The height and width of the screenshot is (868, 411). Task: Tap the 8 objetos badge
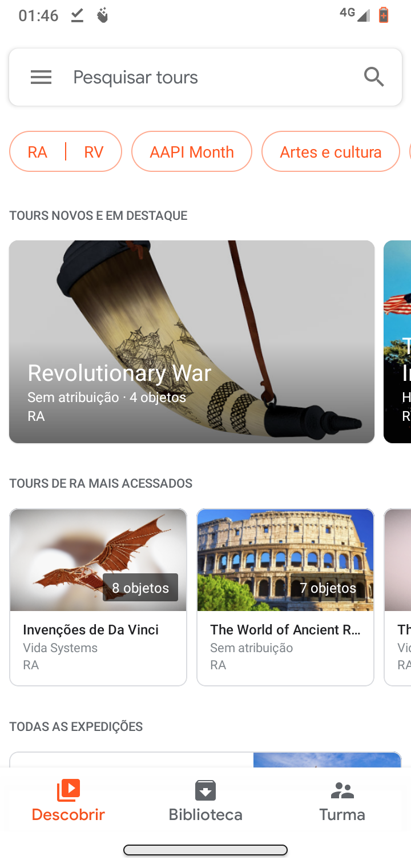[x=140, y=588]
